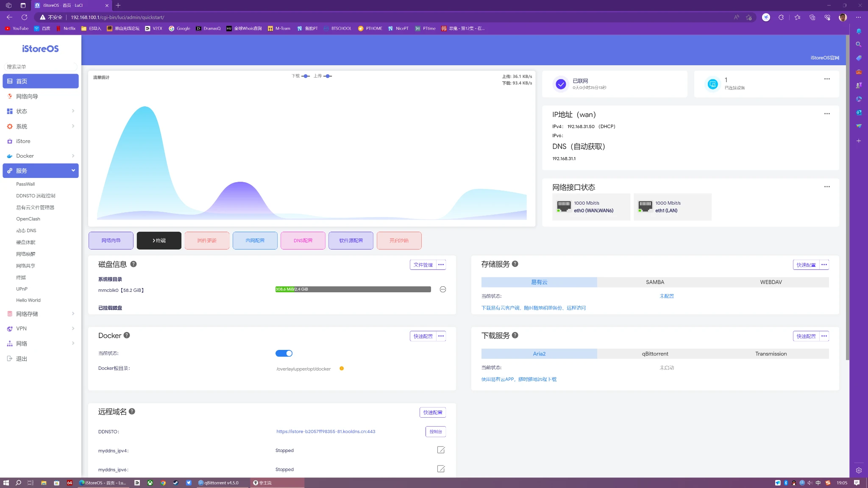Open the DDNSTO kooldns.cn link
The width and height of the screenshot is (868, 488).
coord(325,432)
